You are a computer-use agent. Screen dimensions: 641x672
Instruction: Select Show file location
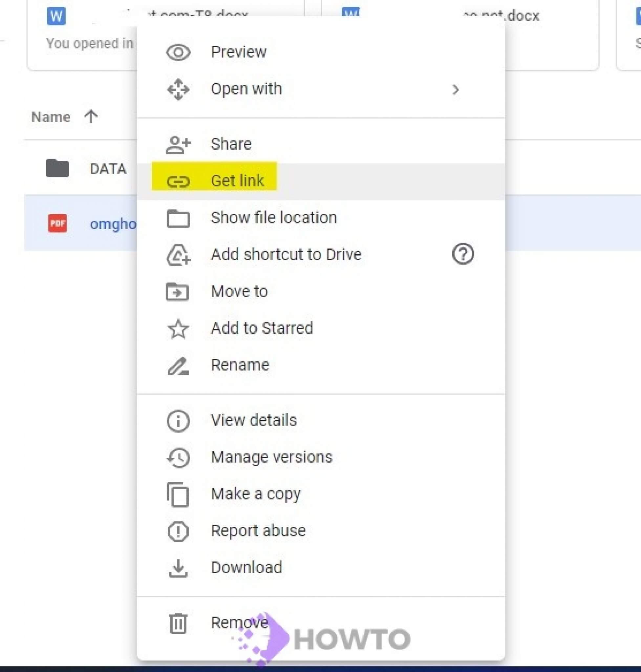click(x=273, y=218)
